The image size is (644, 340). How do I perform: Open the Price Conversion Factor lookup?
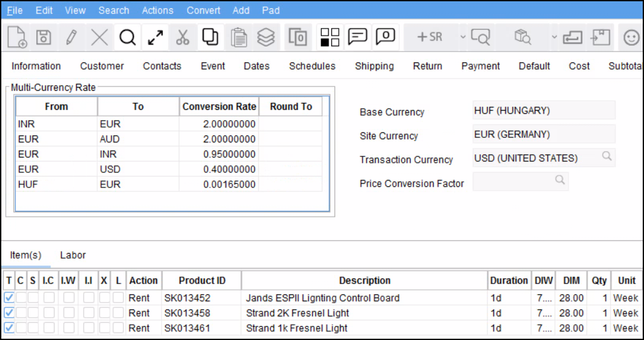coord(560,180)
